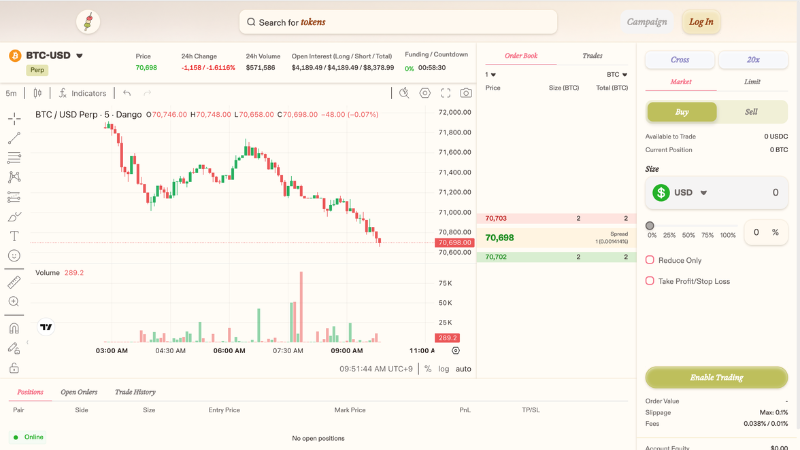Select the Limit order tab
Viewport: 800px width, 450px height.
pyautogui.click(x=752, y=82)
